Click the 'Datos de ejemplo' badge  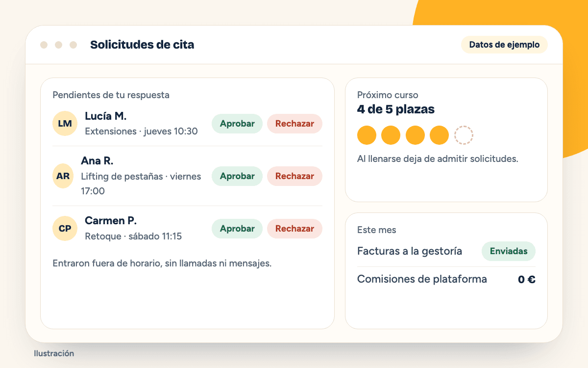coord(504,45)
